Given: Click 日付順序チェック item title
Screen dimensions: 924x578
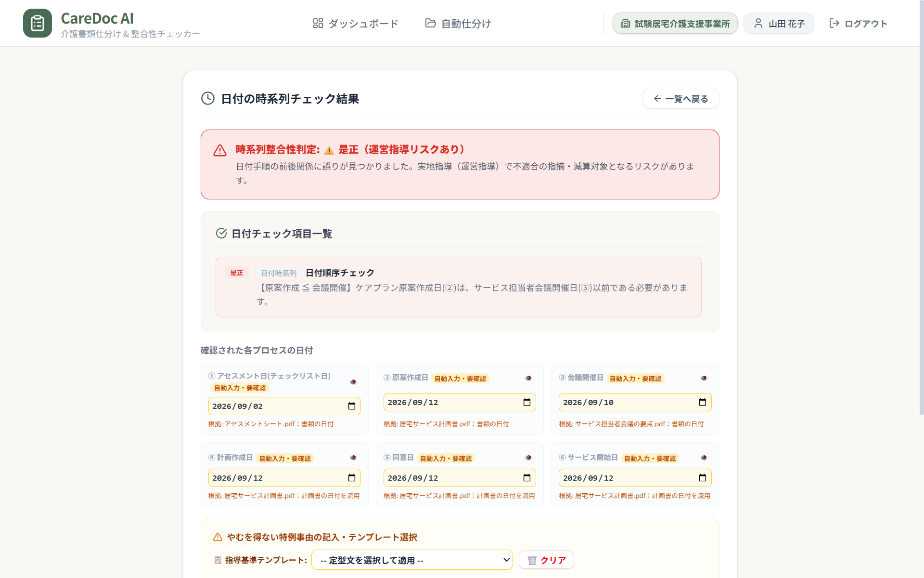Looking at the screenshot, I should coord(340,273).
